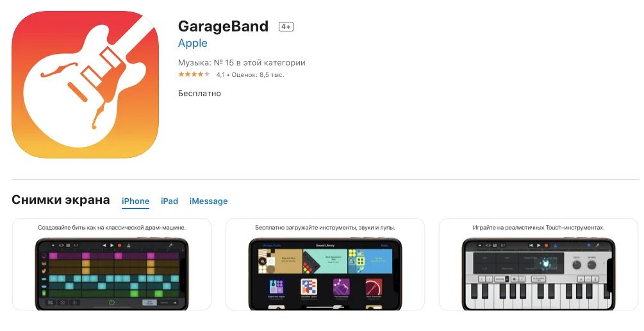The height and width of the screenshot is (331, 644).
Task: Select the iPhone screenshots tab
Action: [x=136, y=201]
